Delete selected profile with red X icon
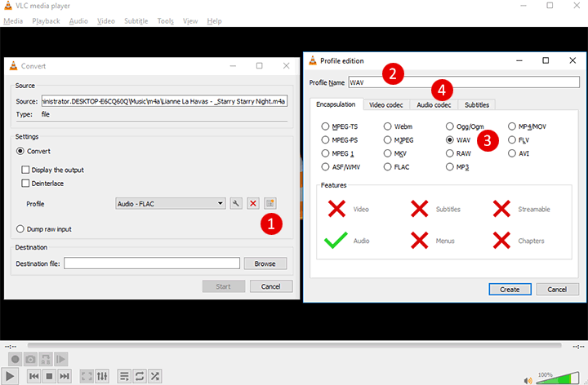588x385 pixels. tap(253, 203)
